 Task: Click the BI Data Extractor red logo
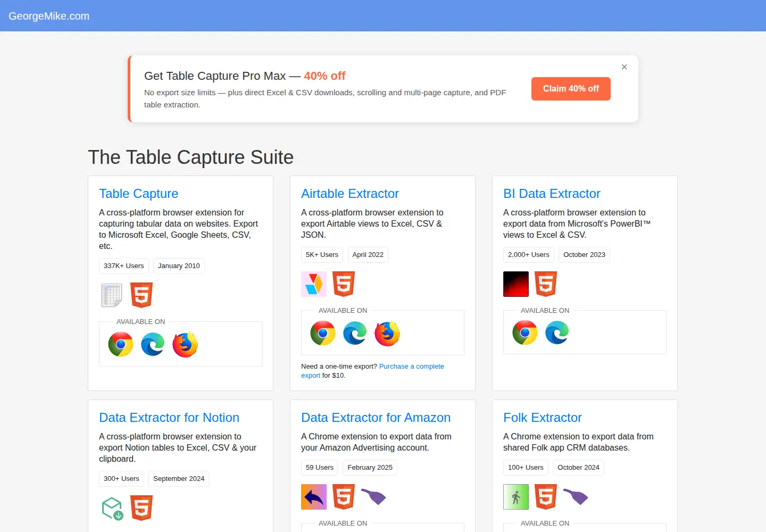[516, 284]
